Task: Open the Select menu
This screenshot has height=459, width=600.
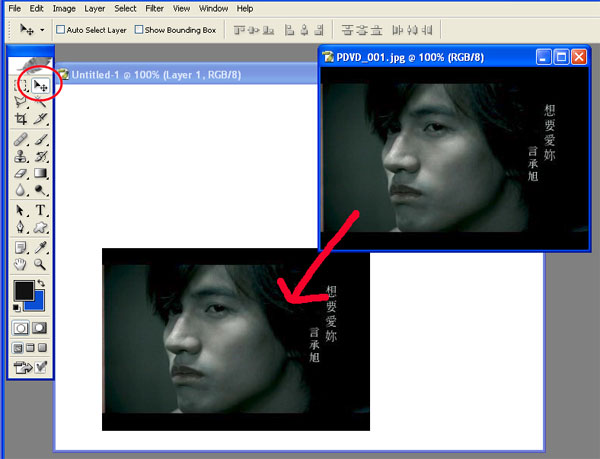Action: coord(125,8)
